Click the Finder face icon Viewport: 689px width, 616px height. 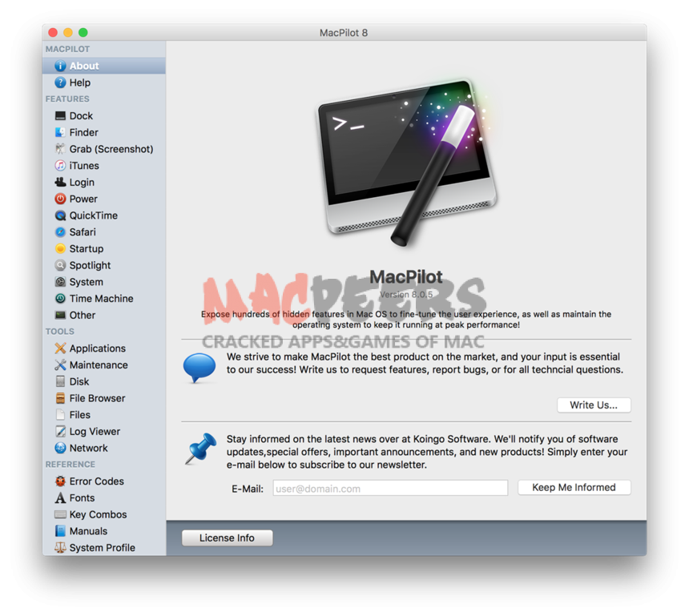coord(60,132)
